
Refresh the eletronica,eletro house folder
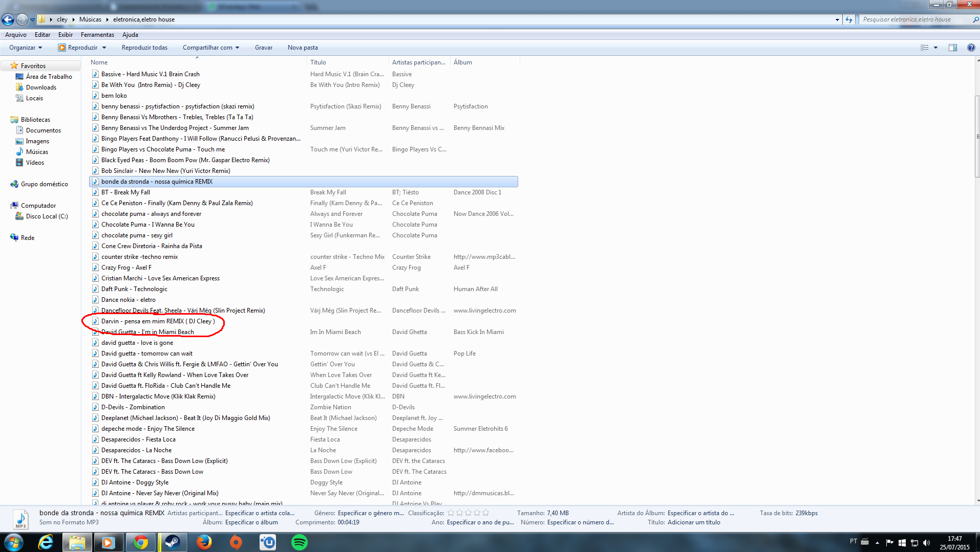click(x=849, y=19)
